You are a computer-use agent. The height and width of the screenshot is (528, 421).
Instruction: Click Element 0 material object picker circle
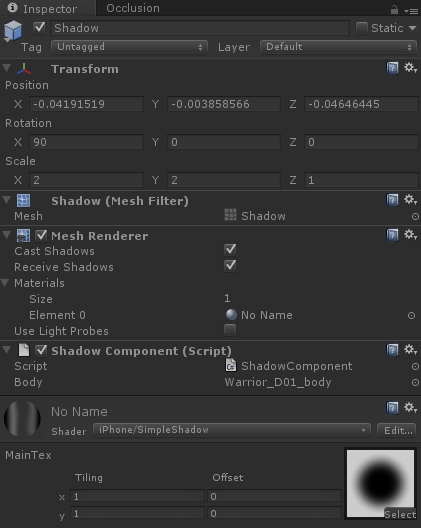click(411, 316)
